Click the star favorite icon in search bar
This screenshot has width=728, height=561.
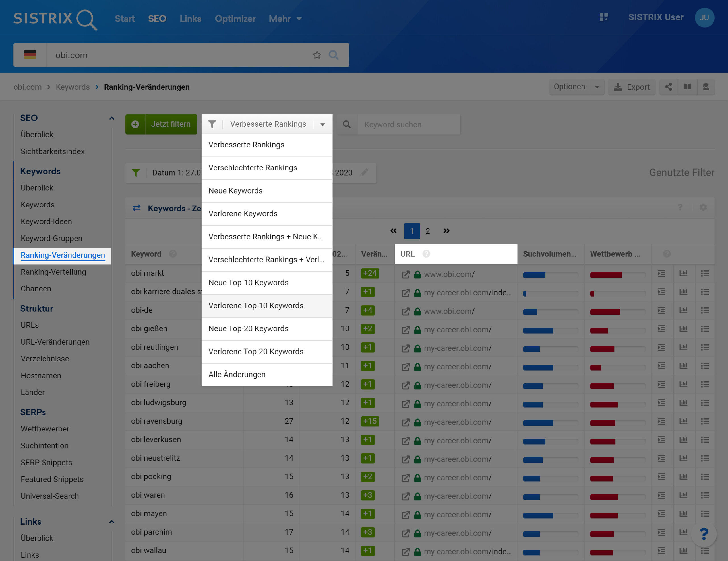(x=317, y=55)
